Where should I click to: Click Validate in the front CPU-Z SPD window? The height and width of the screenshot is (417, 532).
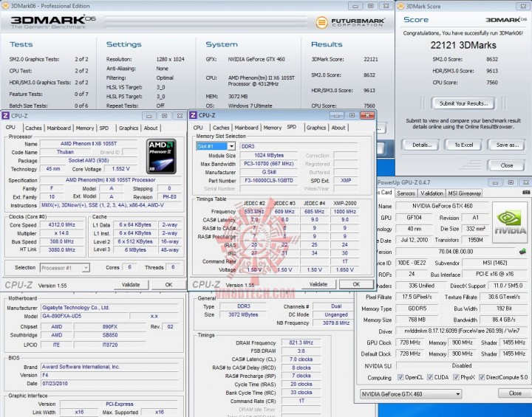click(x=318, y=284)
